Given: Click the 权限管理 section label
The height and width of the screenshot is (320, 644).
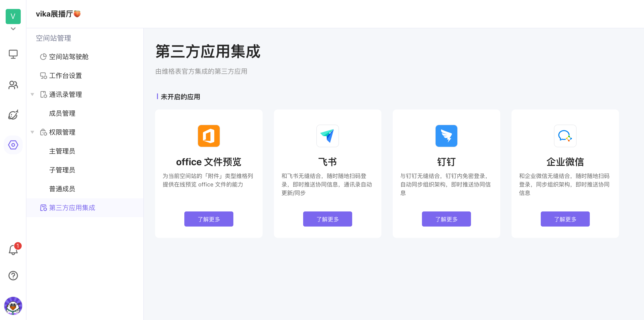Looking at the screenshot, I should (62, 132).
